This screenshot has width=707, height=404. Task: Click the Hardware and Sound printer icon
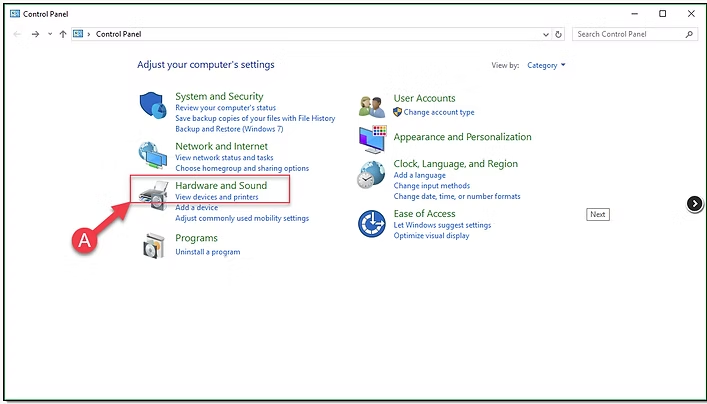152,194
